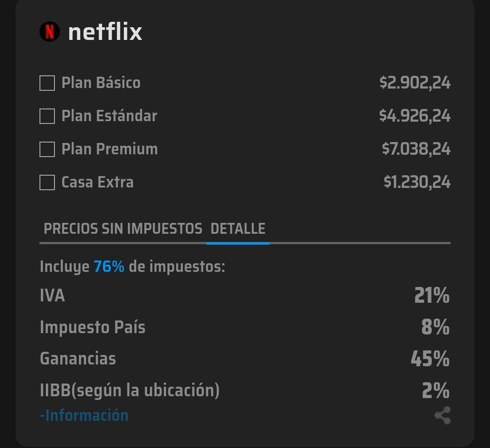The width and height of the screenshot is (490, 448).
Task: Open the -Información link
Action: tap(83, 414)
